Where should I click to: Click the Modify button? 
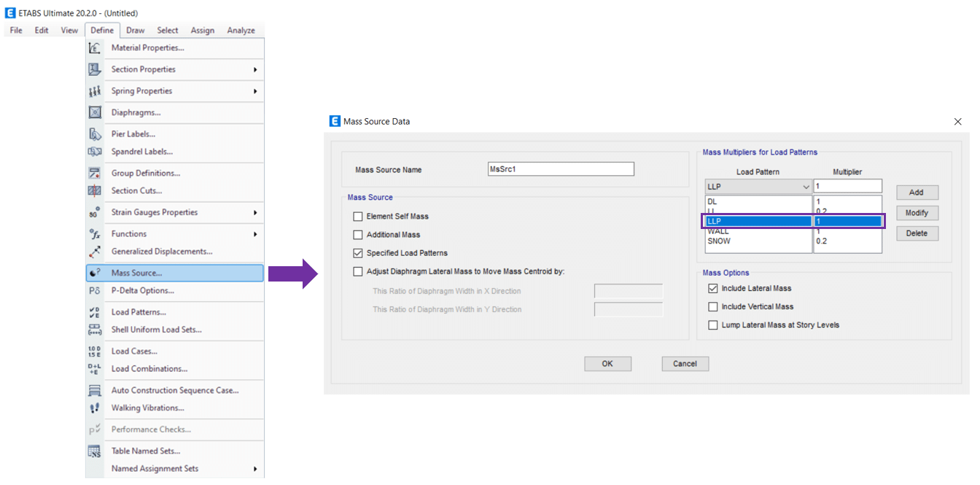click(917, 213)
